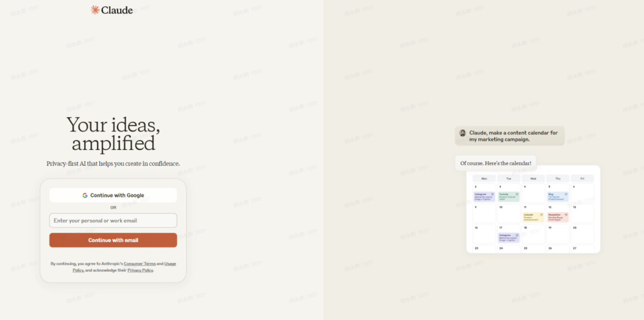Click the icon on Newsletter calendar event

pos(566,215)
